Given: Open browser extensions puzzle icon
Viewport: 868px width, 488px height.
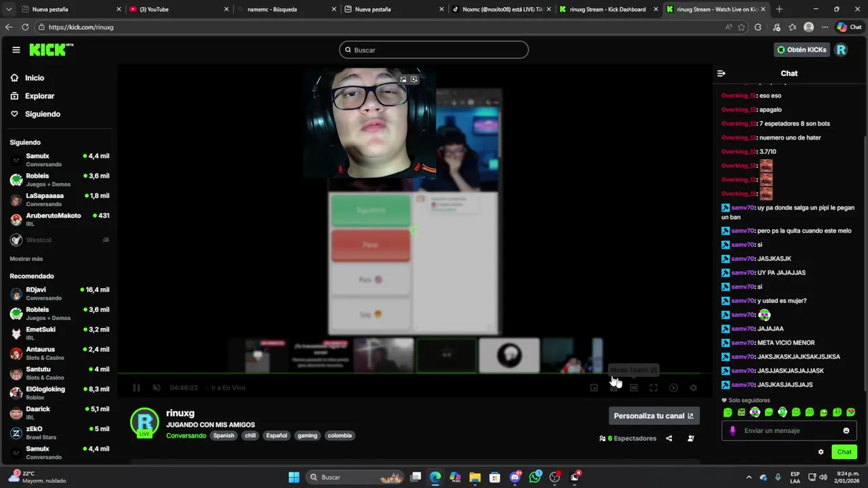Looking at the screenshot, I should pos(758,27).
